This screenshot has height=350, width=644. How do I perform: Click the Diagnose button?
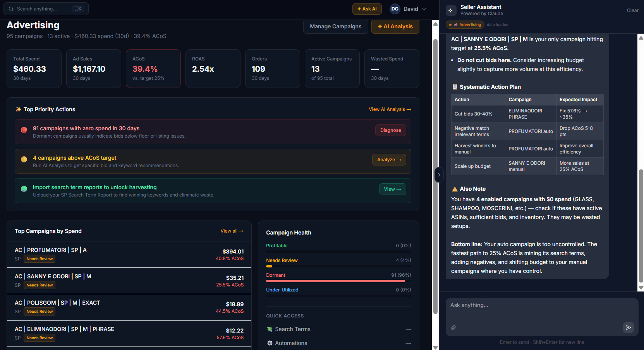pyautogui.click(x=390, y=130)
